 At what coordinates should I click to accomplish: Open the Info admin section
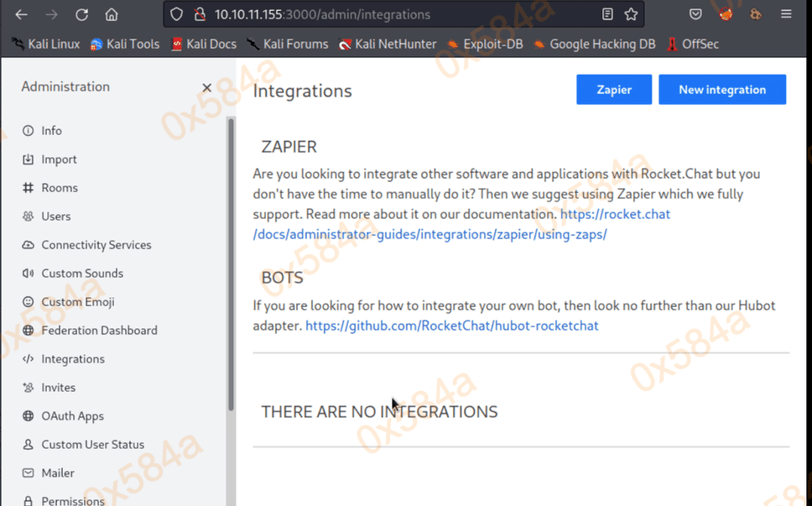coord(51,131)
